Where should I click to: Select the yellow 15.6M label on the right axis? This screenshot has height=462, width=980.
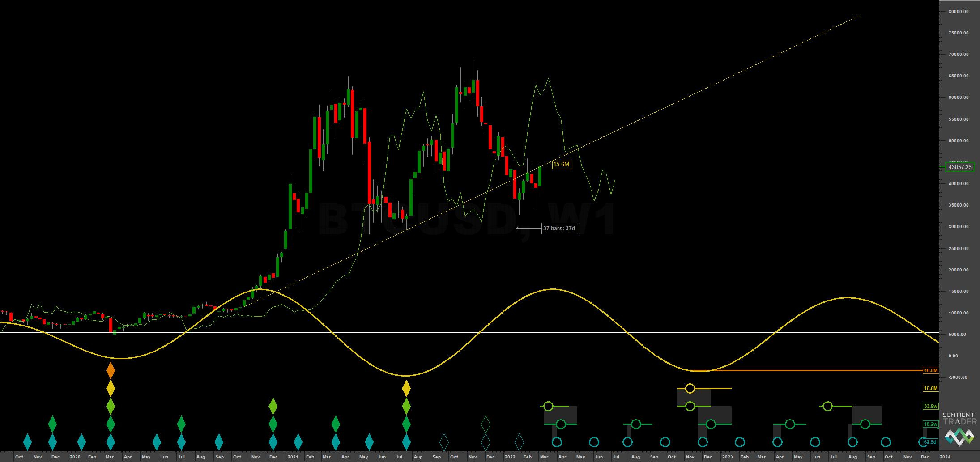931,388
